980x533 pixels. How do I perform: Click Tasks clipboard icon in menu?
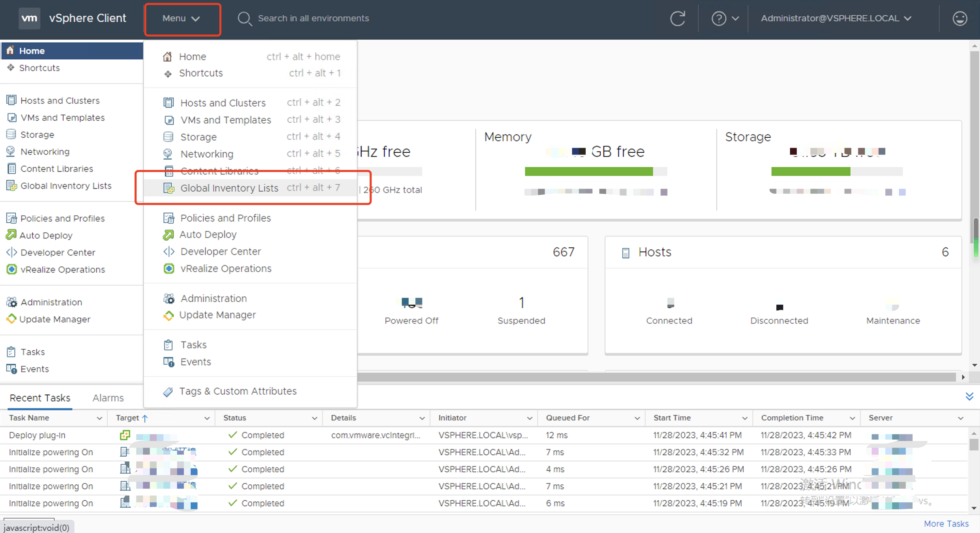point(168,345)
